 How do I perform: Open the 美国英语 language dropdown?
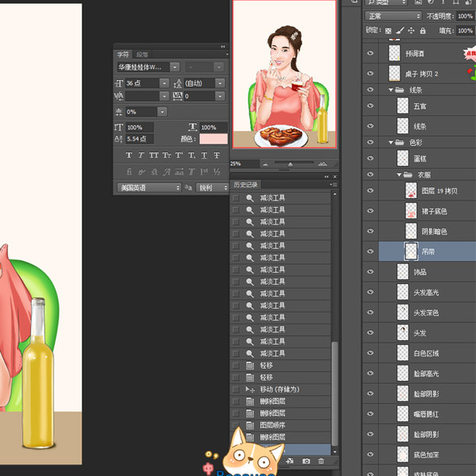point(149,188)
